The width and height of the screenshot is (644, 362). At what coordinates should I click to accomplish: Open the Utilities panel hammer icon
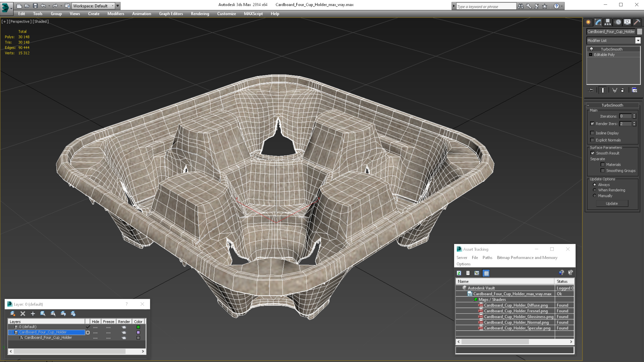tap(637, 22)
